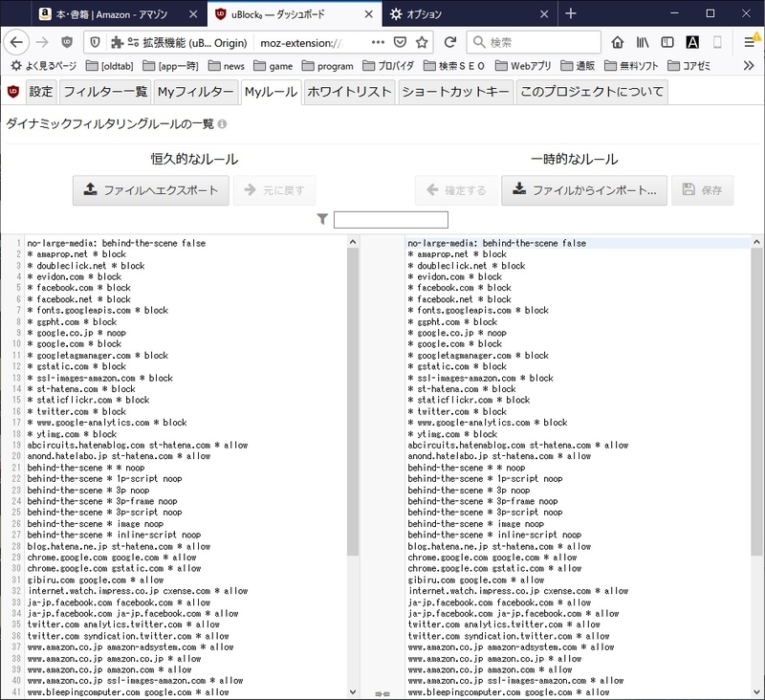Image resolution: width=765 pixels, height=700 pixels.
Task: Click the 確定する commit button
Action: 456,190
